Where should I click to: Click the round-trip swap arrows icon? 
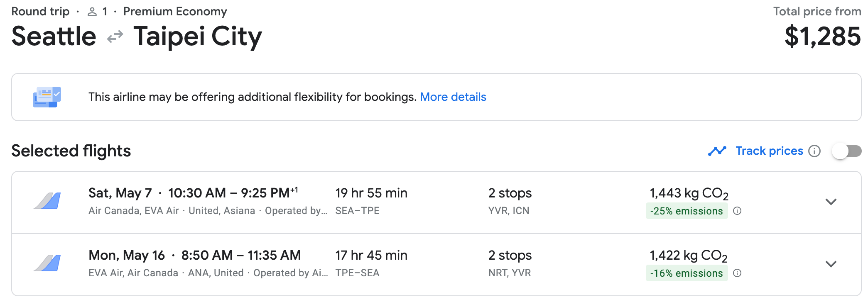(115, 37)
